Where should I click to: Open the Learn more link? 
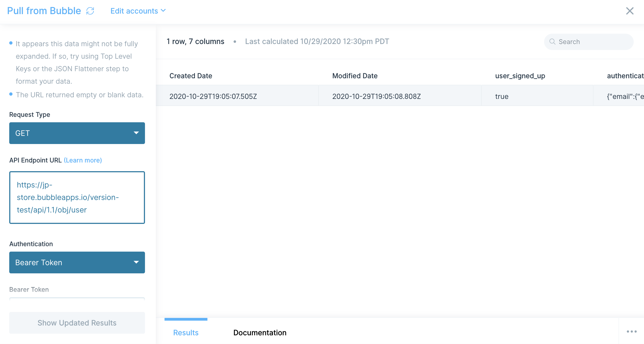83,160
